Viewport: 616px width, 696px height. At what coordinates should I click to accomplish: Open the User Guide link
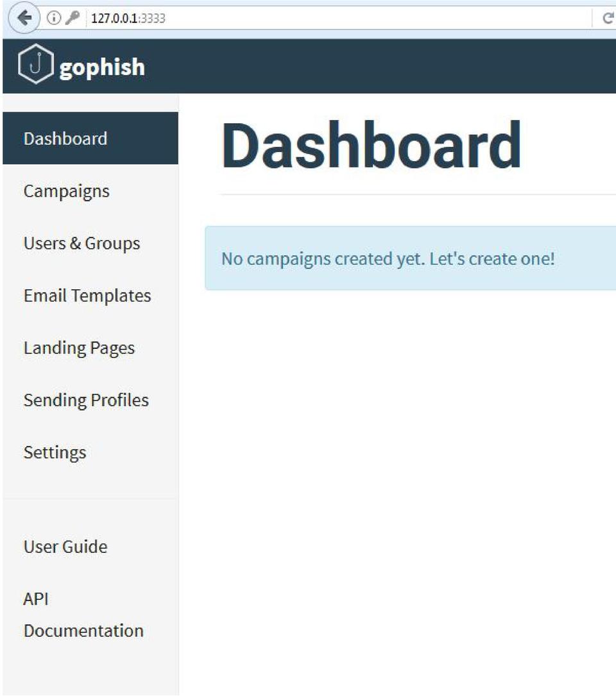point(65,547)
